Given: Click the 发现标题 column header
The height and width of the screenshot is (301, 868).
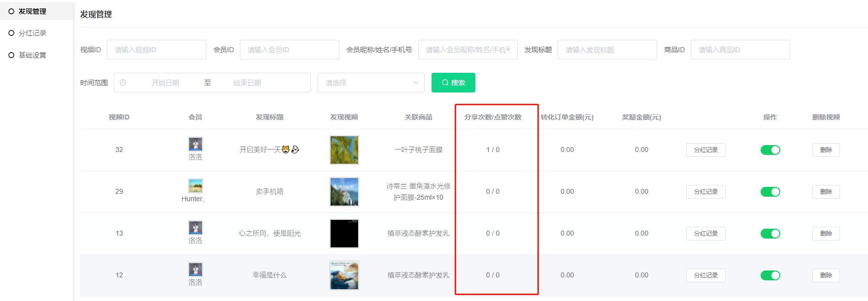Looking at the screenshot, I should tap(269, 117).
